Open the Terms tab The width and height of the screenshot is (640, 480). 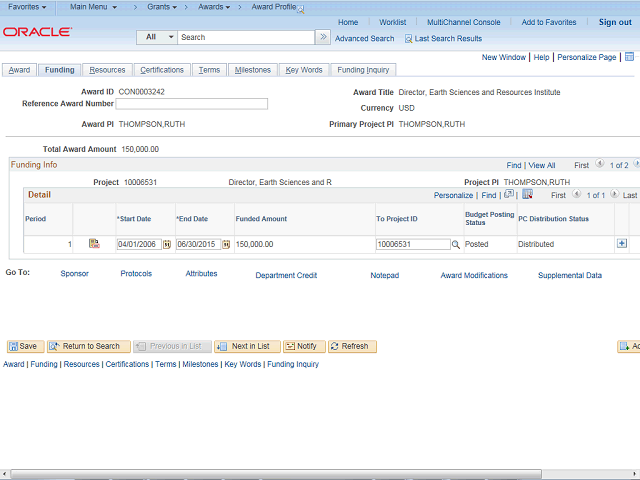pyautogui.click(x=209, y=70)
